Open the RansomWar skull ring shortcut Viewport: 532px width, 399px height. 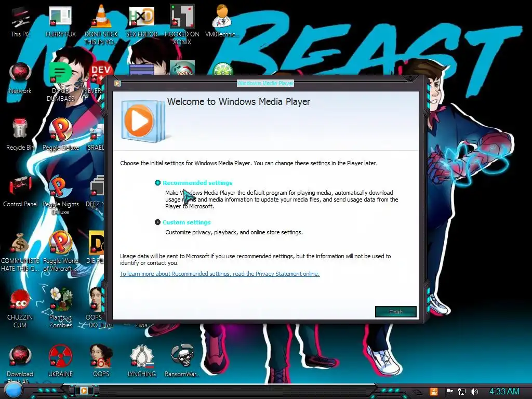(x=182, y=362)
